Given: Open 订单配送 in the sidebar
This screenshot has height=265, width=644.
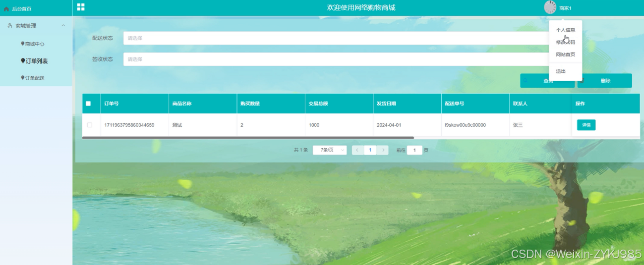Looking at the screenshot, I should [35, 78].
